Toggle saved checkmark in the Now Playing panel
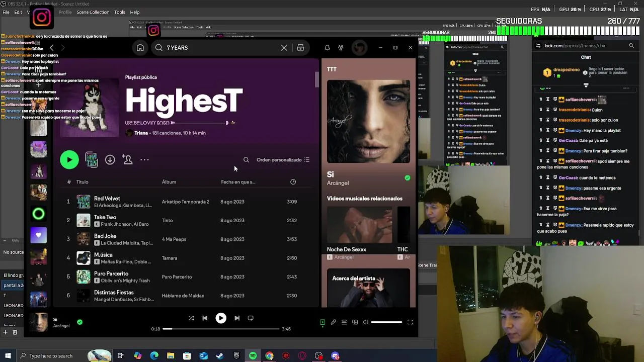 coord(408,178)
